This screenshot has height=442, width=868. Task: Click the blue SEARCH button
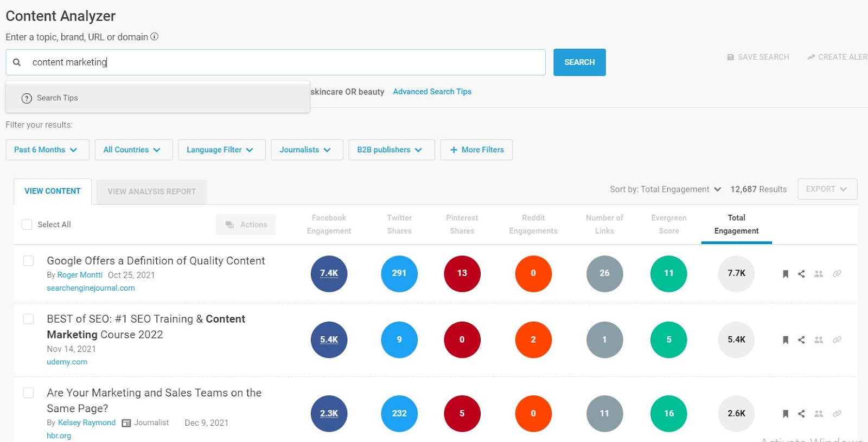[x=579, y=62]
